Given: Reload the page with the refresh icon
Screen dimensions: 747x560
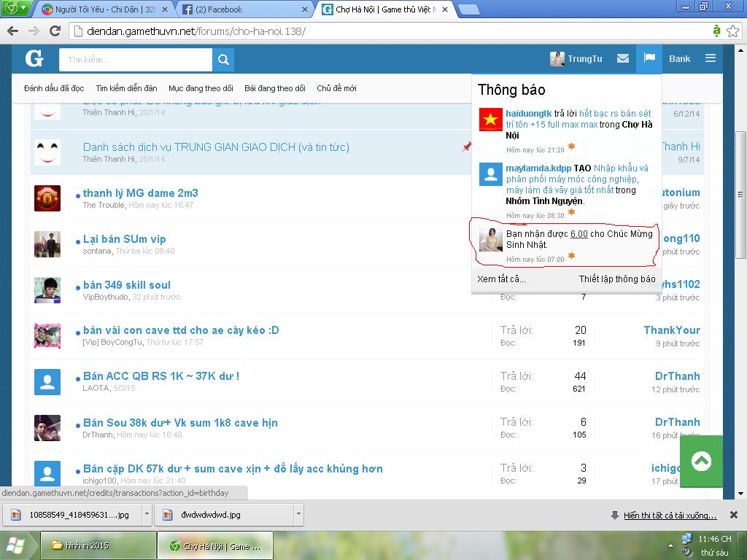Looking at the screenshot, I should point(55,31).
